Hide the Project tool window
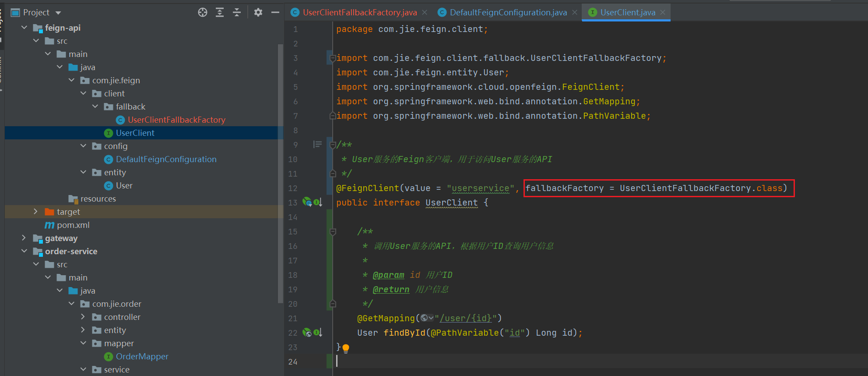Screen dimensions: 868x376 click(x=275, y=12)
